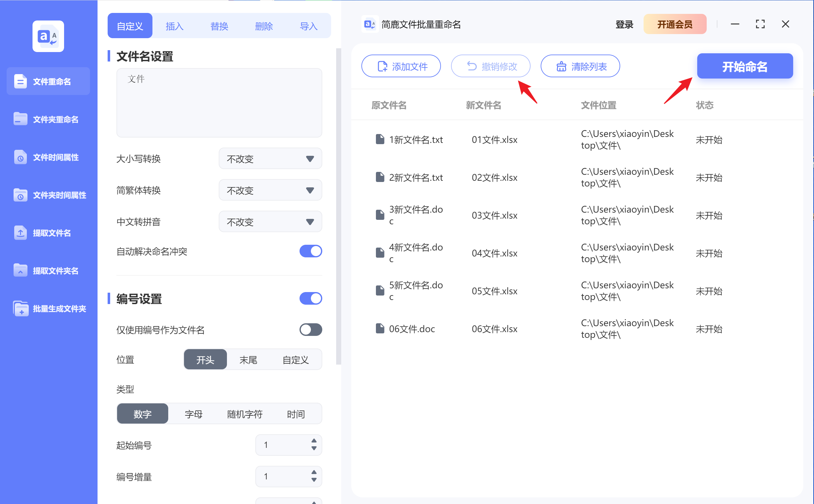Image resolution: width=814 pixels, height=504 pixels.
Task: Switch to the 替换 tab
Action: click(219, 26)
